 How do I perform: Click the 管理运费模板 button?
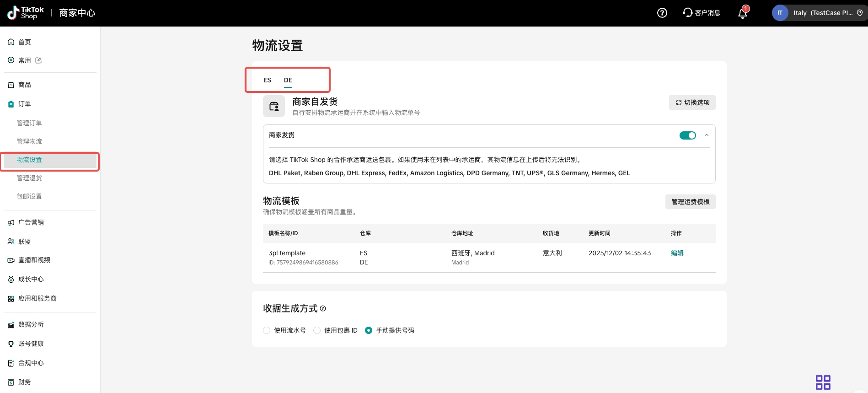(x=690, y=202)
